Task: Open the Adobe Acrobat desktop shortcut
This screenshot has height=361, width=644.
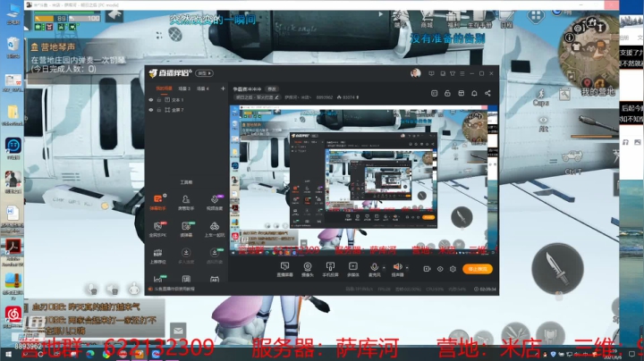Action: tap(13, 252)
